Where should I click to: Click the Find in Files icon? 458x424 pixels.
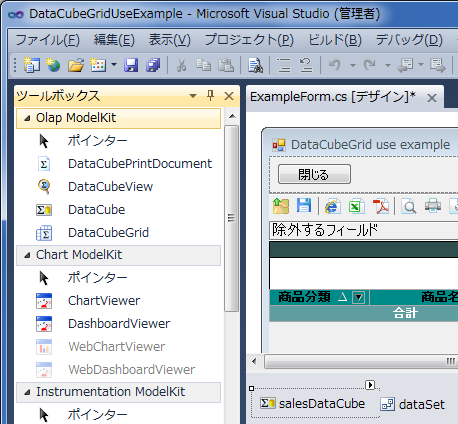coord(256,65)
